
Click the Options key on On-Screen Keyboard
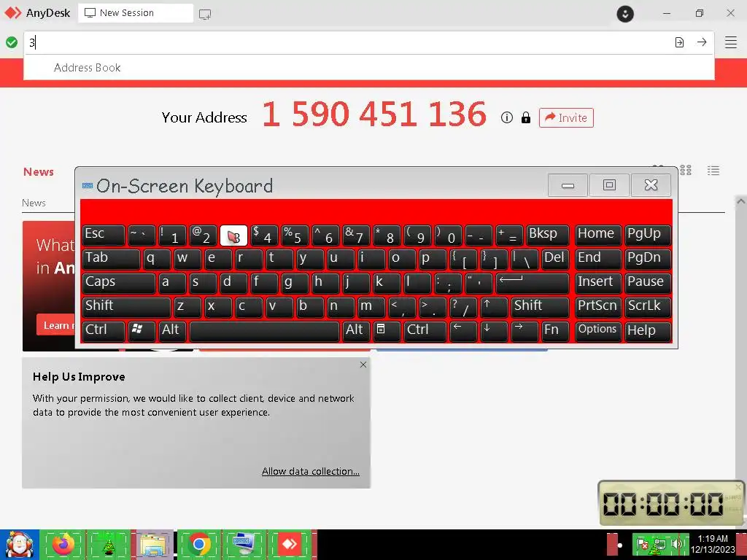coord(598,331)
